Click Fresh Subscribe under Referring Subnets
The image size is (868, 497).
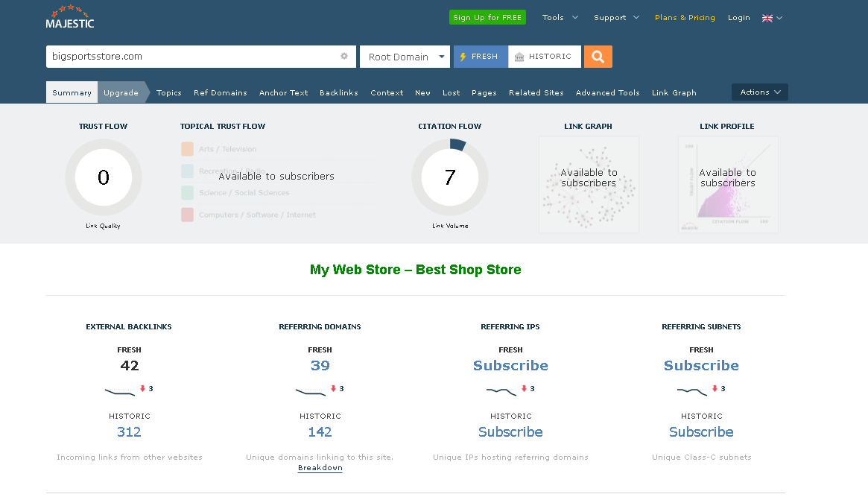coord(701,365)
